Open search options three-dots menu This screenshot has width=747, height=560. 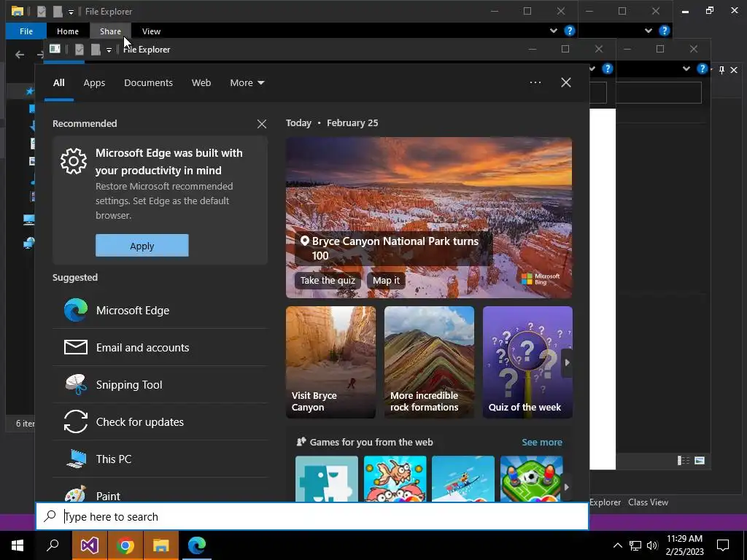point(535,82)
